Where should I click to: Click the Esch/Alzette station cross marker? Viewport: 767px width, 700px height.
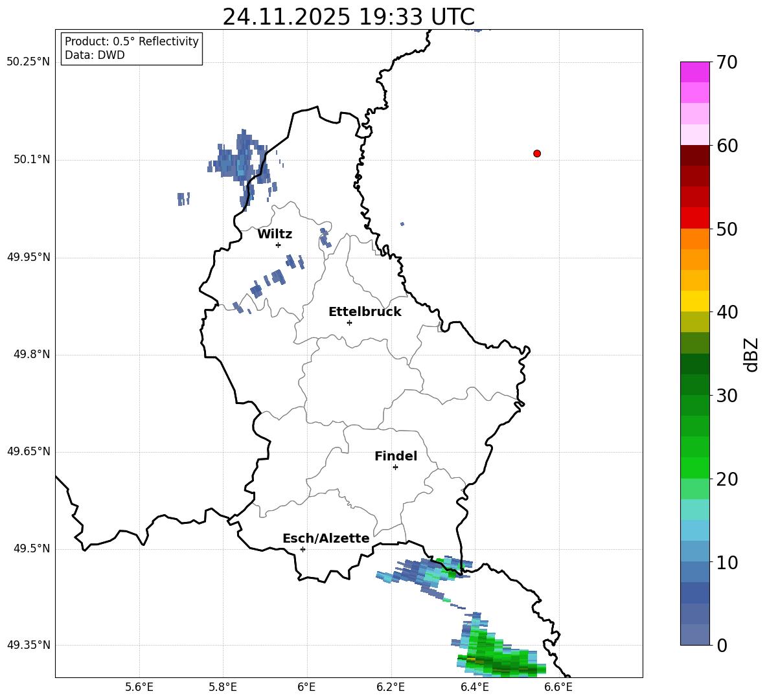point(303,549)
